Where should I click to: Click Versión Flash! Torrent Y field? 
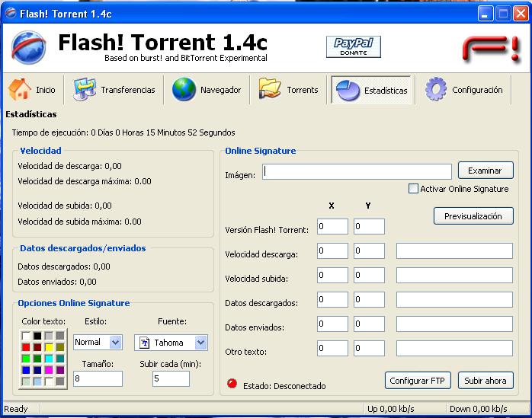369,226
